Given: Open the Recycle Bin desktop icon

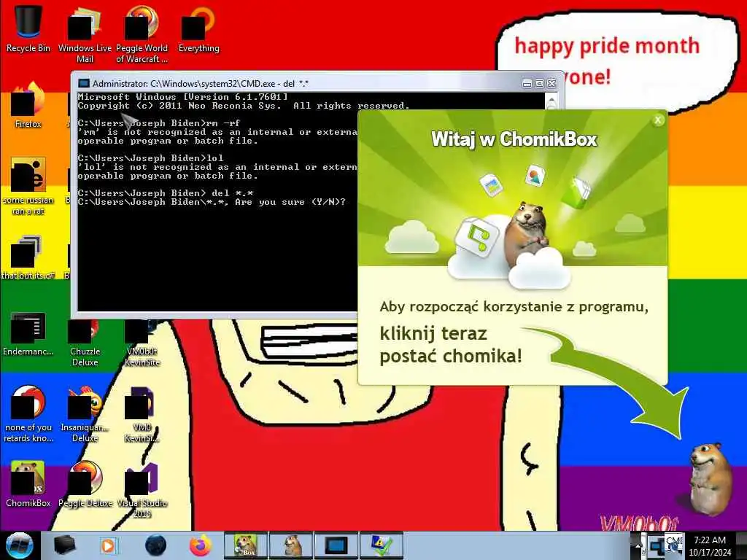Looking at the screenshot, I should pyautogui.click(x=28, y=28).
